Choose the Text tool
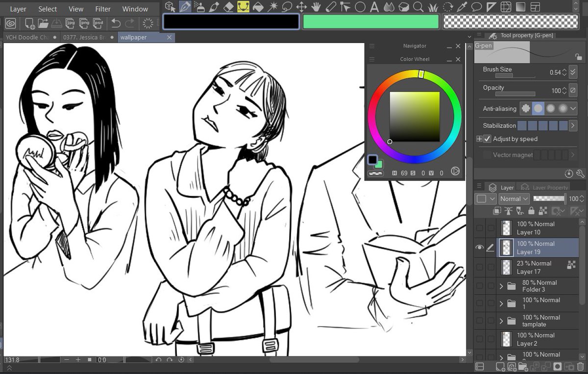 [375, 7]
